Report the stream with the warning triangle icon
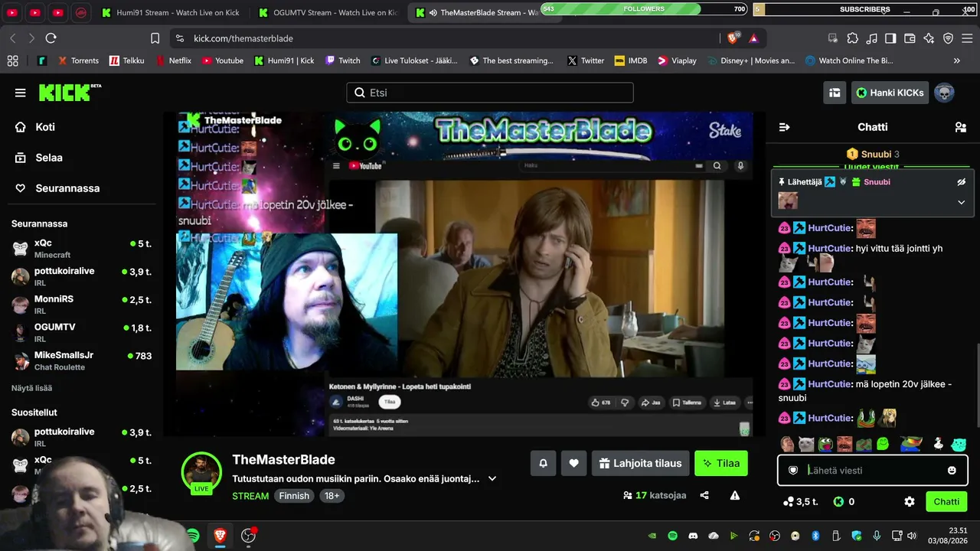The image size is (980, 551). (x=735, y=495)
